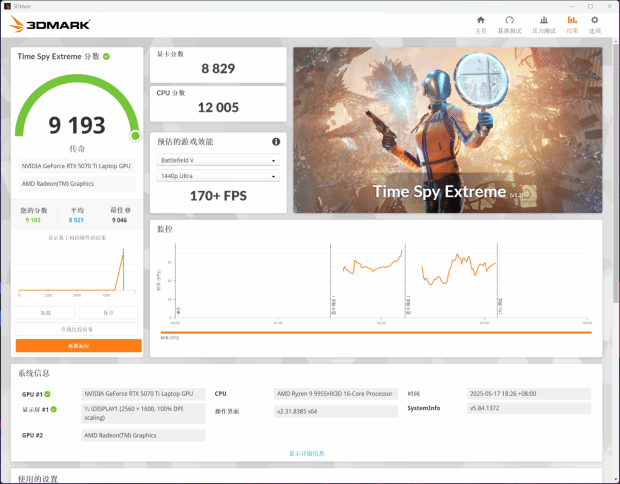Image resolution: width=620 pixels, height=484 pixels.
Task: Click the 3DMark title bar app icon
Action: (x=7, y=6)
